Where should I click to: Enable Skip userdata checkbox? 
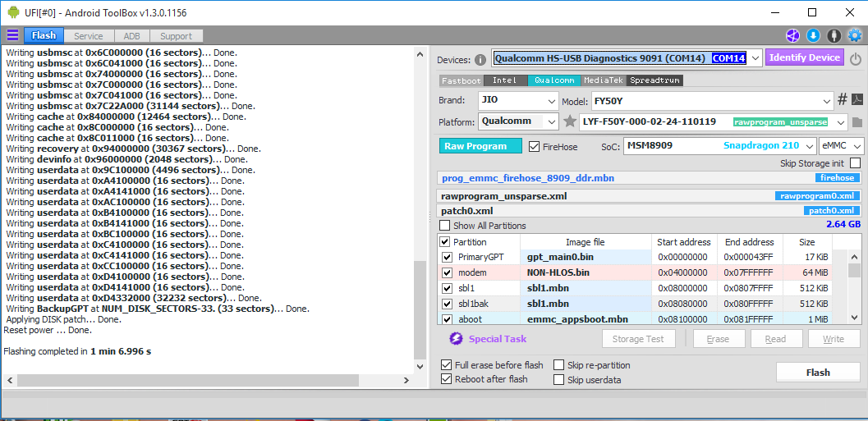[x=558, y=380]
